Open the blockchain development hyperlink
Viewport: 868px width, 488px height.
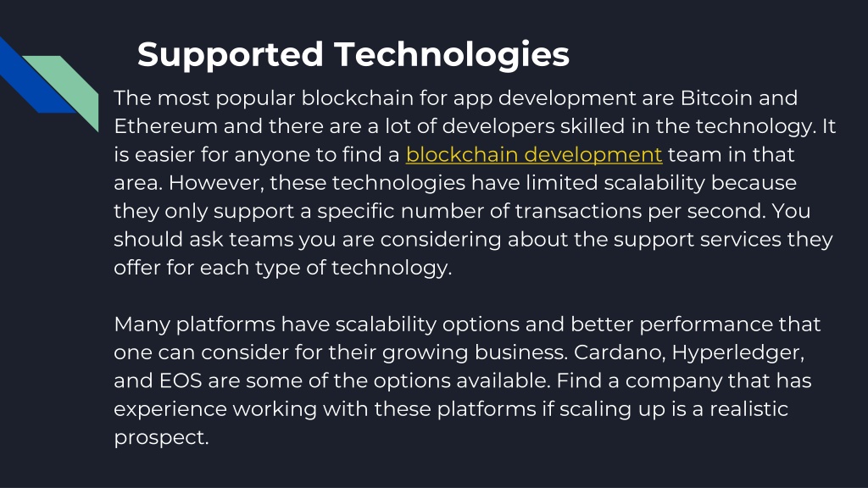coord(534,154)
